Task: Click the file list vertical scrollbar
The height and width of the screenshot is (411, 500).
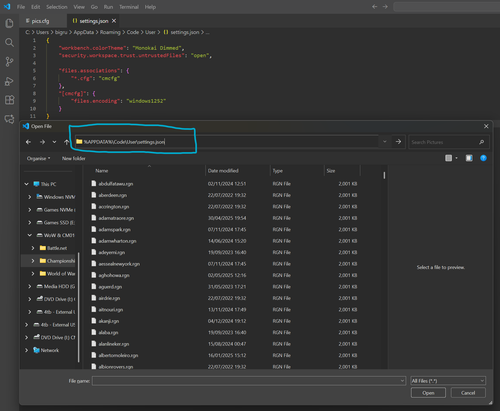Action: pos(384,267)
